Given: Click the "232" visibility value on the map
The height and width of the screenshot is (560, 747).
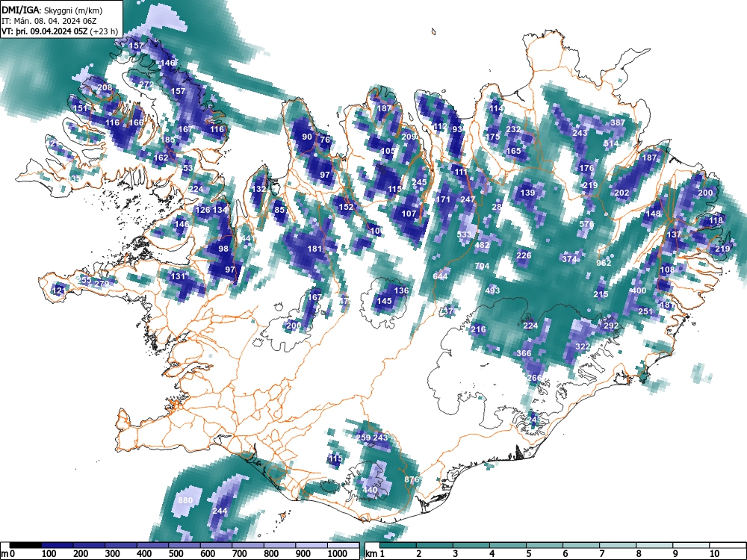Looking at the screenshot, I should pyautogui.click(x=513, y=129).
